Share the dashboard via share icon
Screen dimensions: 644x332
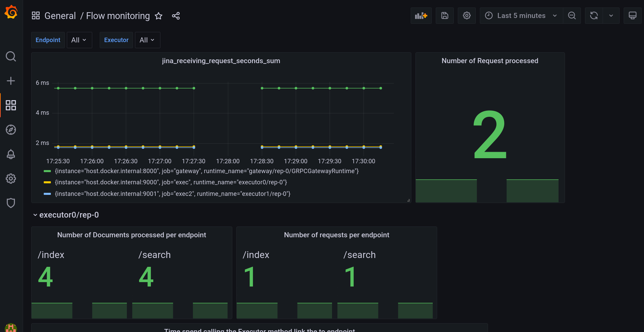pos(176,16)
